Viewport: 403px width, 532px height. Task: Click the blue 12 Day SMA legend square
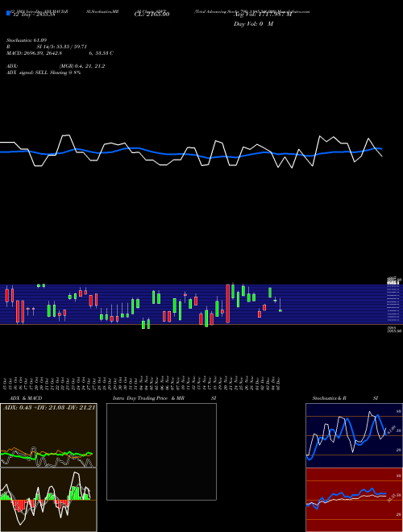8,14
